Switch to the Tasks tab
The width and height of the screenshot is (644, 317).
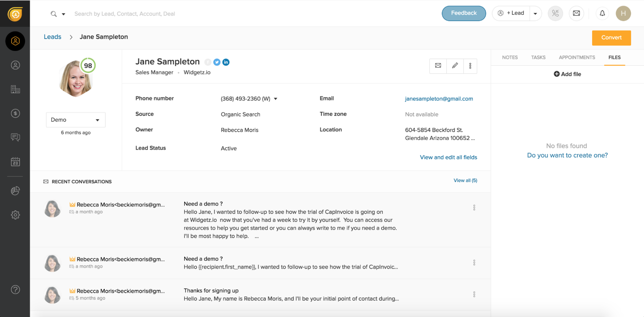(538, 57)
